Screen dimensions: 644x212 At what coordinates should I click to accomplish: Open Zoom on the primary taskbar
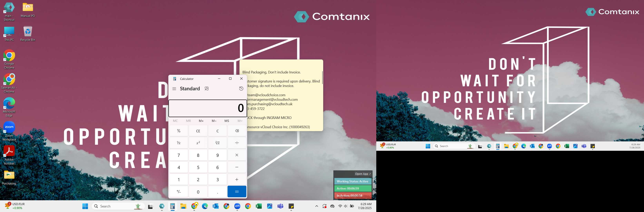[237, 206]
